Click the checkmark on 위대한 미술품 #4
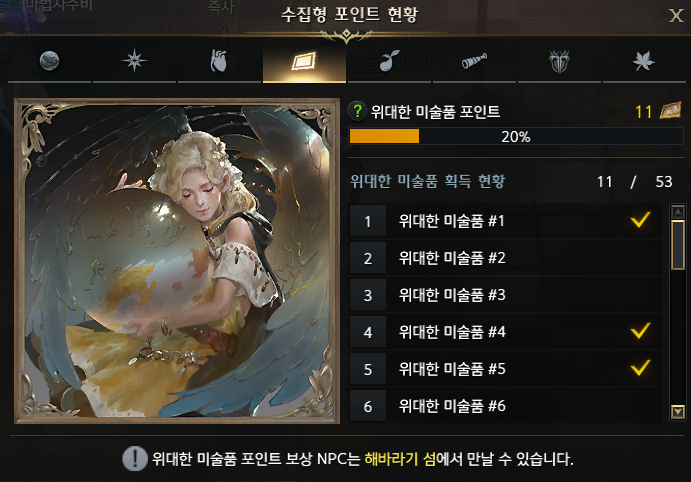 (x=640, y=330)
